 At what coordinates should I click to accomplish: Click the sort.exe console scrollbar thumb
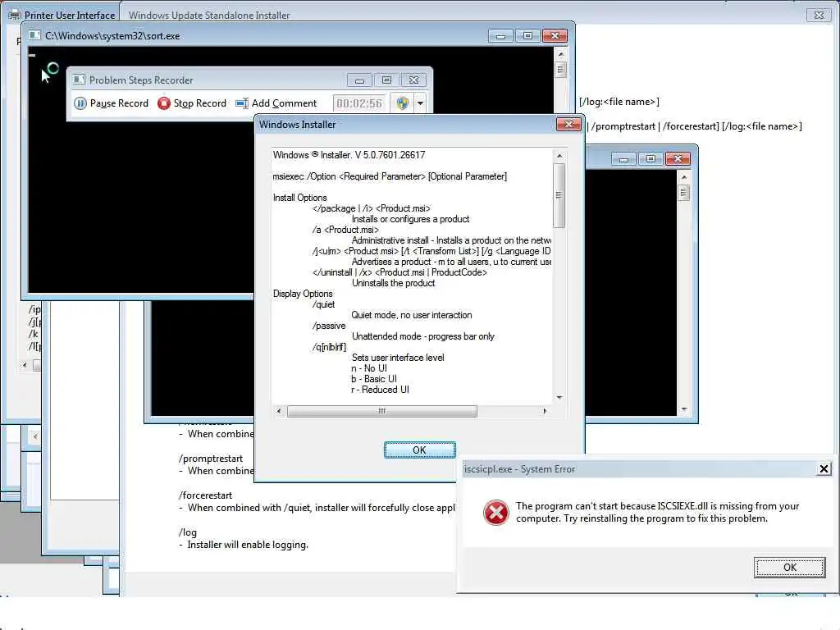click(x=561, y=70)
